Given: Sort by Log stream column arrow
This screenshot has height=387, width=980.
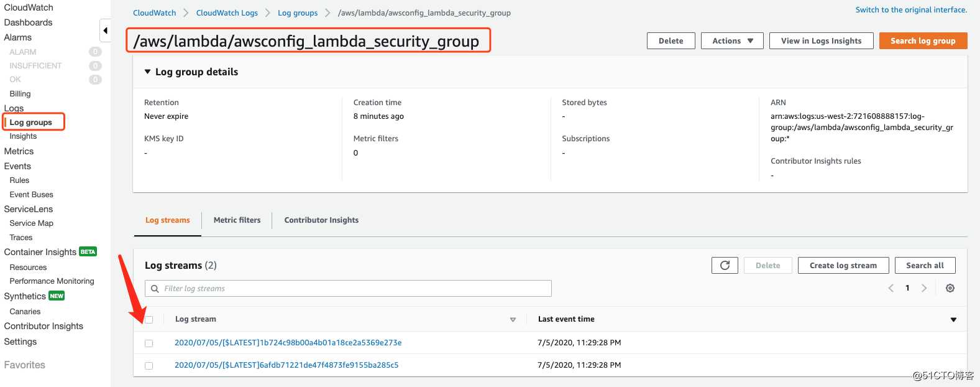Looking at the screenshot, I should coord(513,320).
